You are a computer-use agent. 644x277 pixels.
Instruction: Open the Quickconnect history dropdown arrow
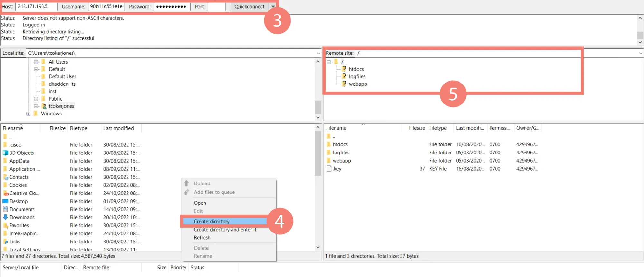click(273, 6)
